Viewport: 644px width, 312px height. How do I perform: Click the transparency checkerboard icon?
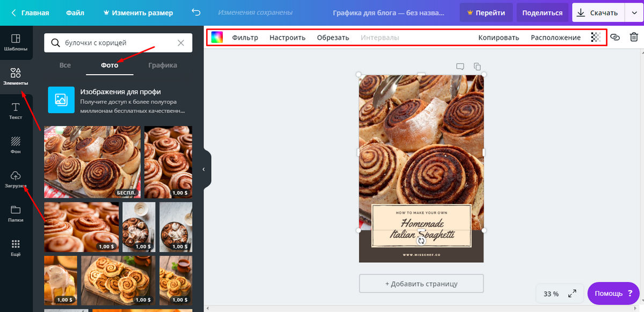click(595, 38)
